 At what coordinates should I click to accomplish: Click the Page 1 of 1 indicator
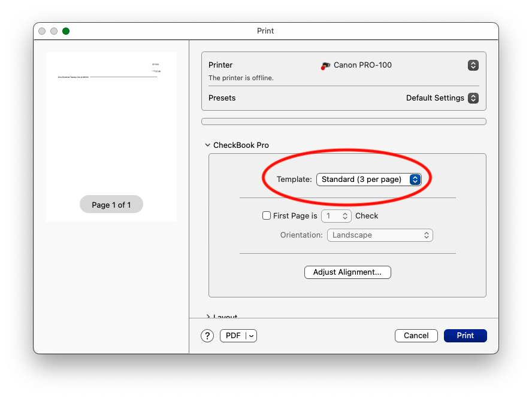(x=111, y=205)
